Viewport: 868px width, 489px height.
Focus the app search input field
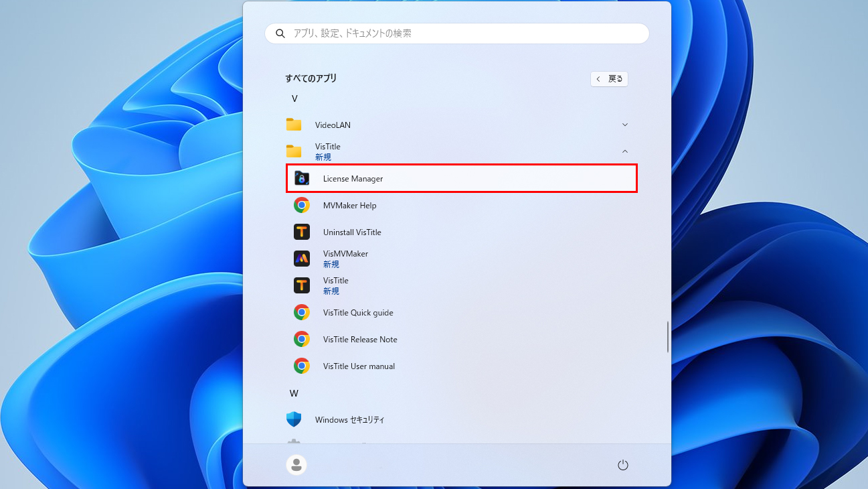pyautogui.click(x=462, y=33)
